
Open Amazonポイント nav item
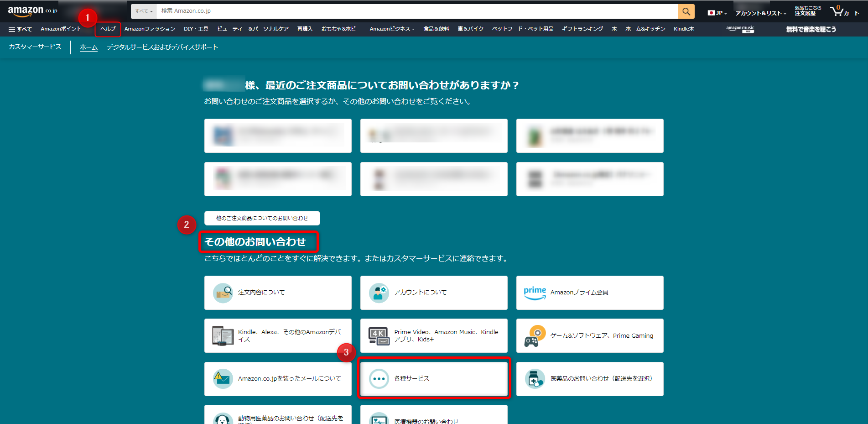pos(61,29)
